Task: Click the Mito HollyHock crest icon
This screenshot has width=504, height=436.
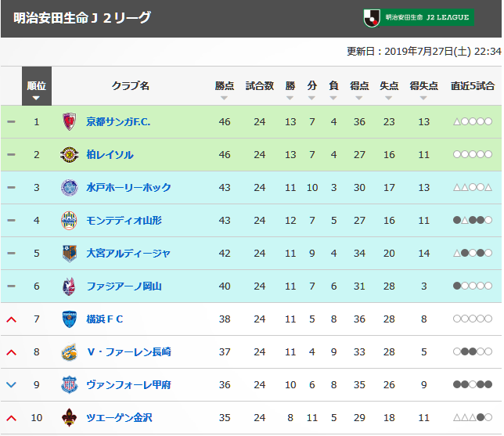Action: click(69, 187)
